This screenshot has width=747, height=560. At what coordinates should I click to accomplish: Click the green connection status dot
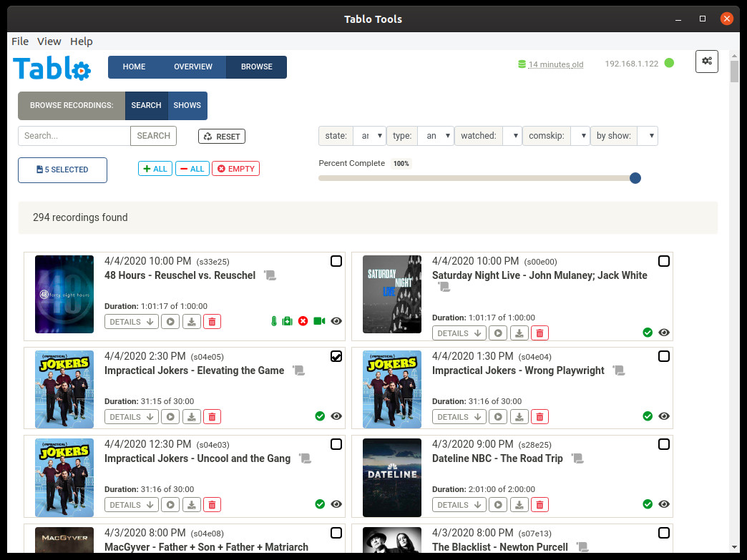[669, 63]
